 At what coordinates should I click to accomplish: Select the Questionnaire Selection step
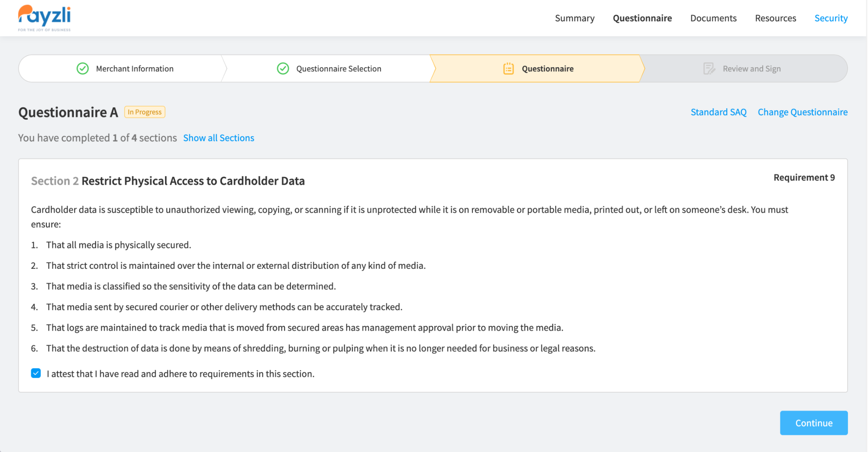pyautogui.click(x=338, y=69)
